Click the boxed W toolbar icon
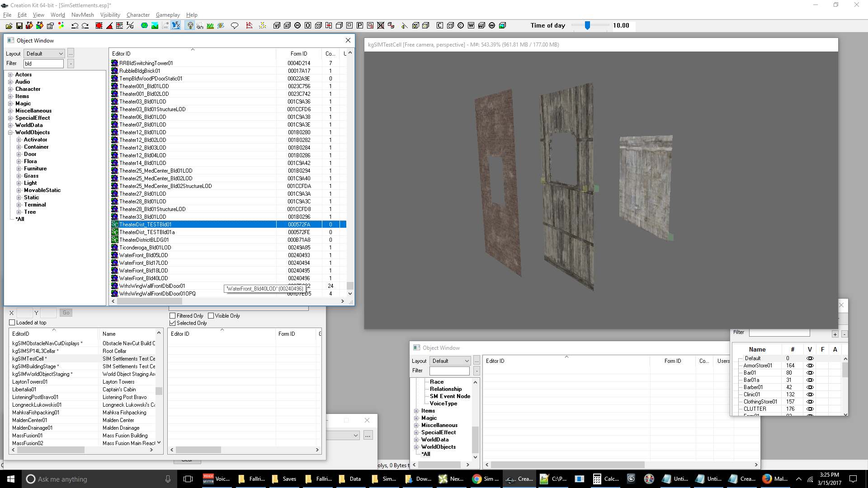868x488 pixels. [x=471, y=26]
